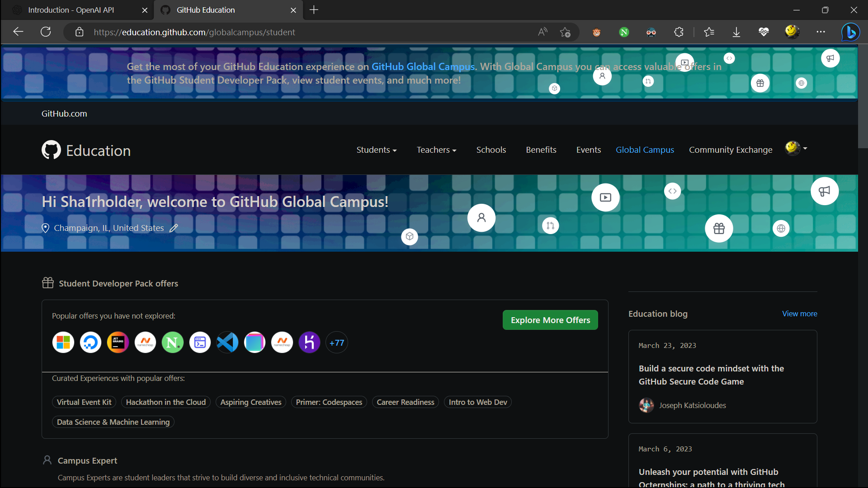Screen dimensions: 868x488
Task: Expand the Teachers dropdown menu
Action: pos(436,150)
